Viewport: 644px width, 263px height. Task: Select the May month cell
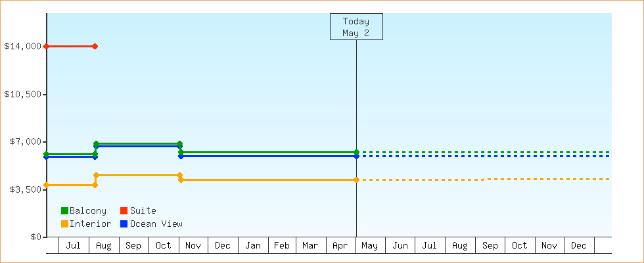tap(370, 245)
